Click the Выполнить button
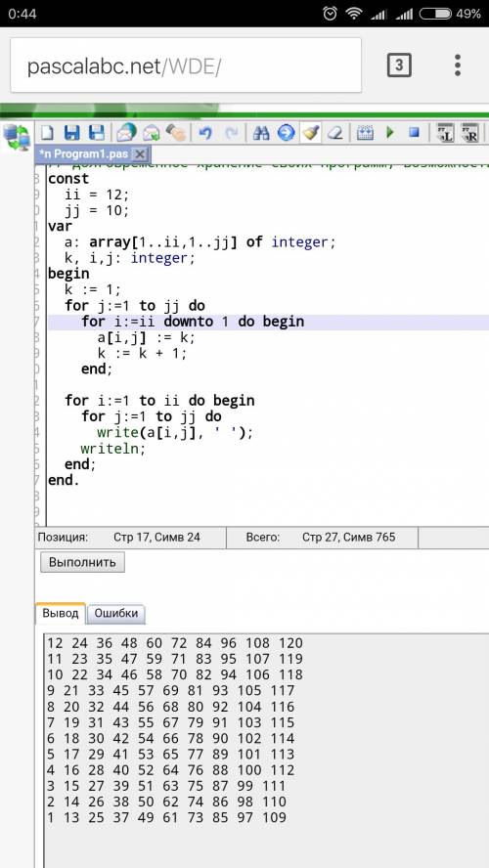 pyautogui.click(x=82, y=562)
